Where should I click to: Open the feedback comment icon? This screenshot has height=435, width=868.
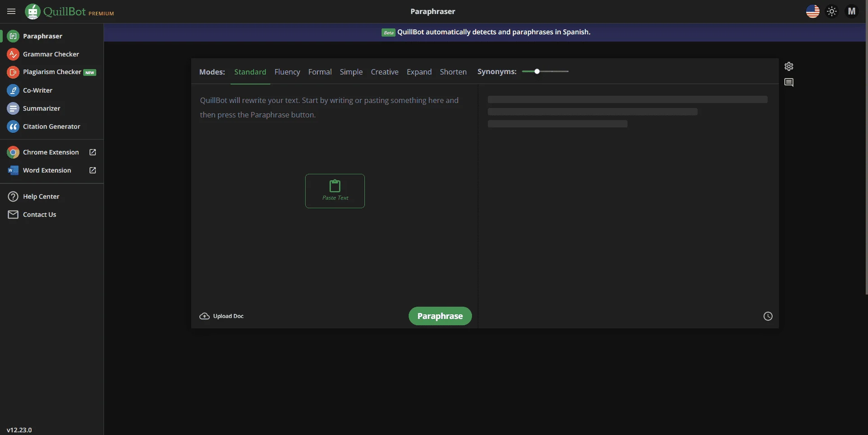[x=789, y=82]
